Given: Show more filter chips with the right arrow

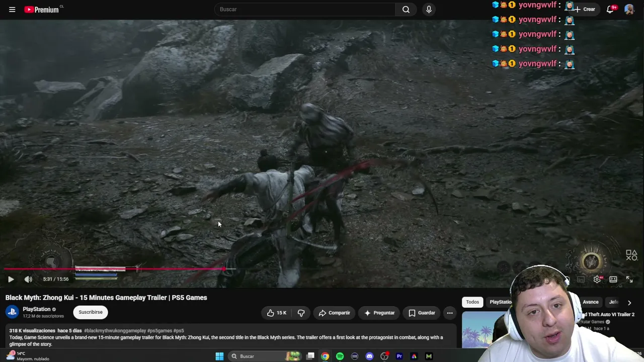Looking at the screenshot, I should pyautogui.click(x=629, y=303).
